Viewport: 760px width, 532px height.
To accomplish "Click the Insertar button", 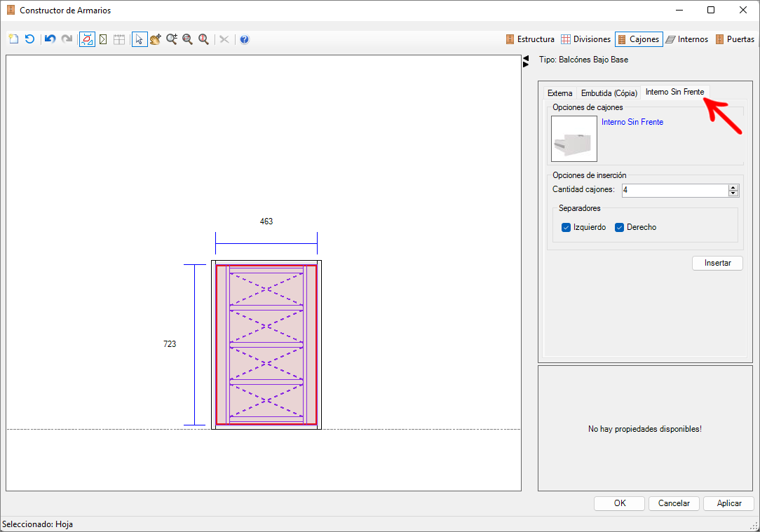I will (x=717, y=263).
